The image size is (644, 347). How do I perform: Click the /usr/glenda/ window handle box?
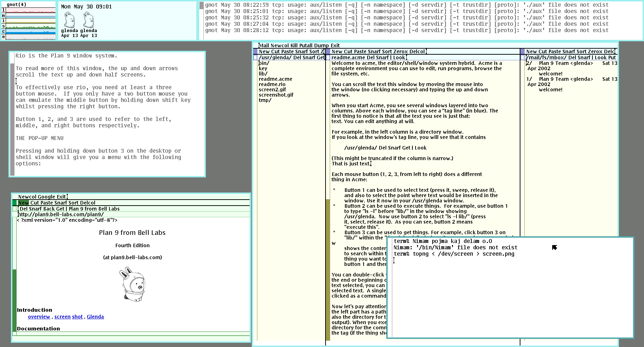click(255, 57)
